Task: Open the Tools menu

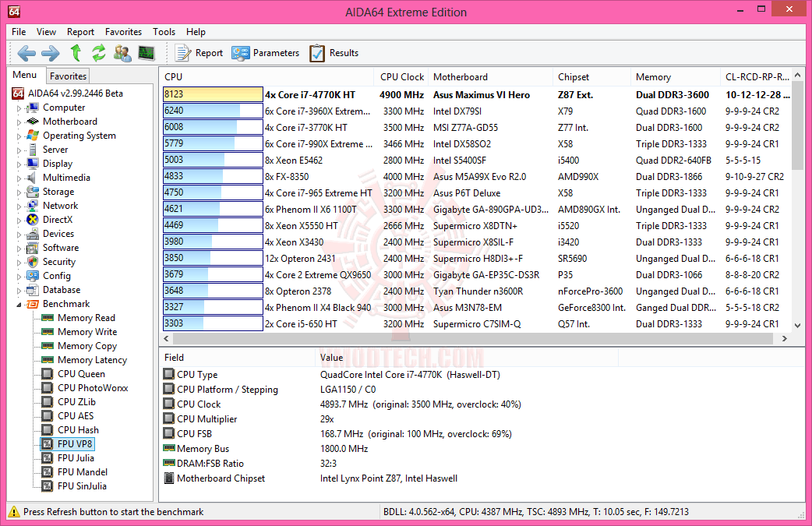Action: click(x=164, y=32)
